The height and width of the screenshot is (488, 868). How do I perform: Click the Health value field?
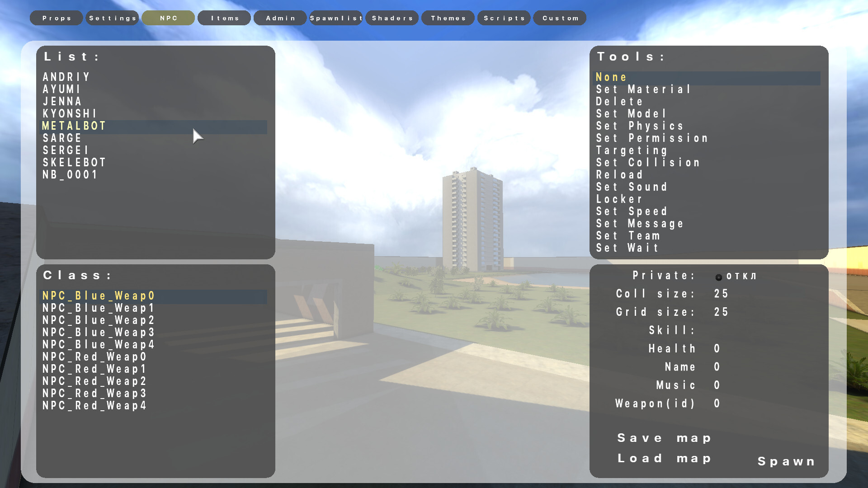717,348
